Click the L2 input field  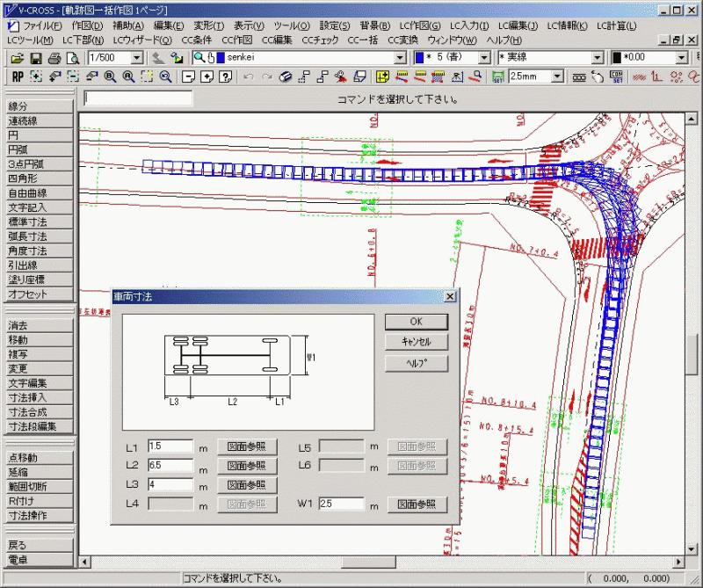pos(170,465)
